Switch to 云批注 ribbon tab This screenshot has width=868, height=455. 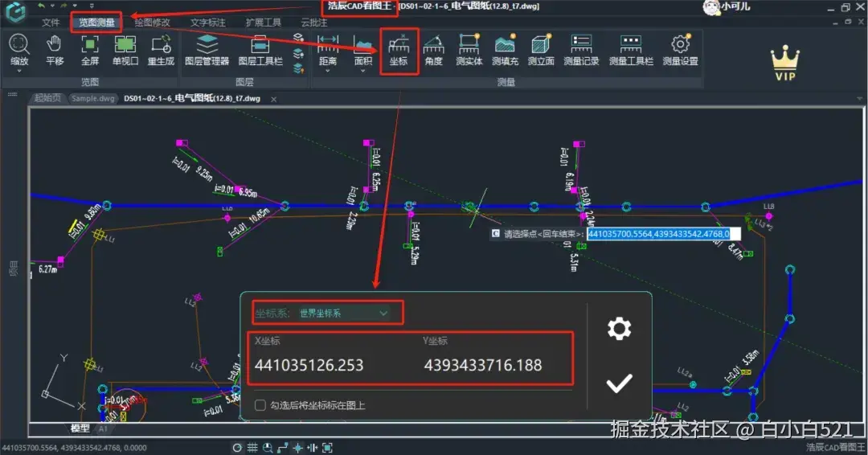314,23
